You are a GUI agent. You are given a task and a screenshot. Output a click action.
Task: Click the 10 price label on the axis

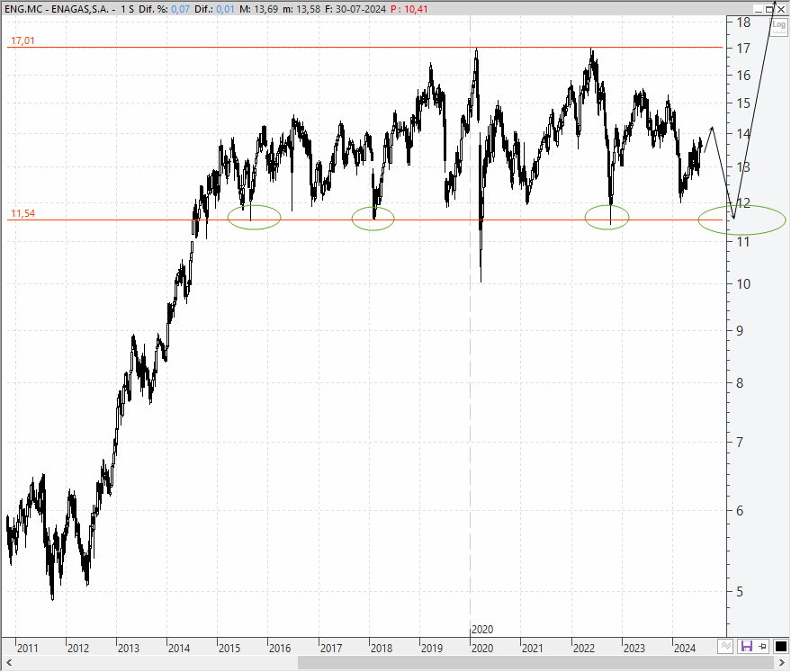tap(743, 284)
